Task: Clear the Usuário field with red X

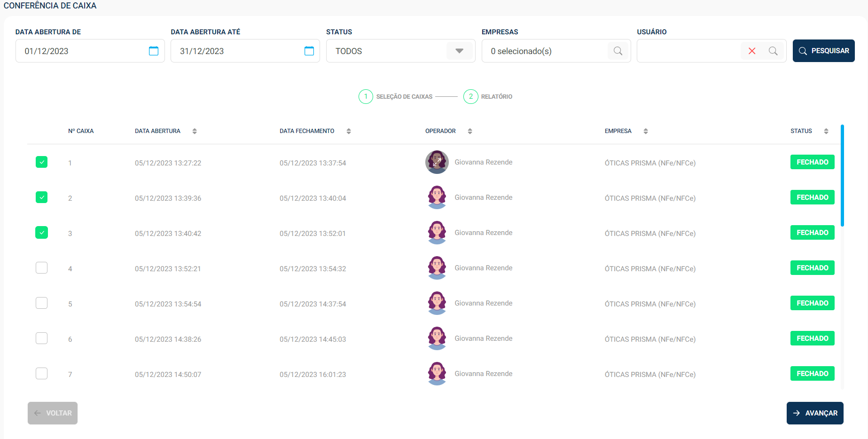Action: (752, 51)
